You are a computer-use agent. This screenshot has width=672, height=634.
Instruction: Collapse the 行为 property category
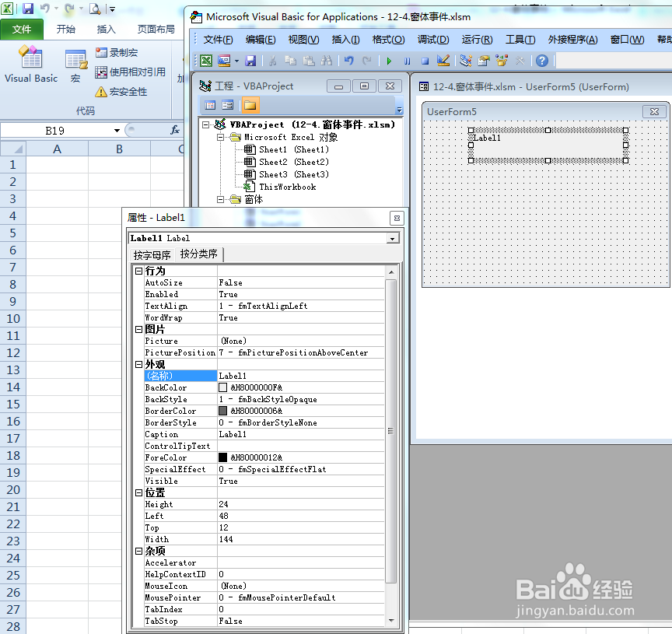(139, 271)
